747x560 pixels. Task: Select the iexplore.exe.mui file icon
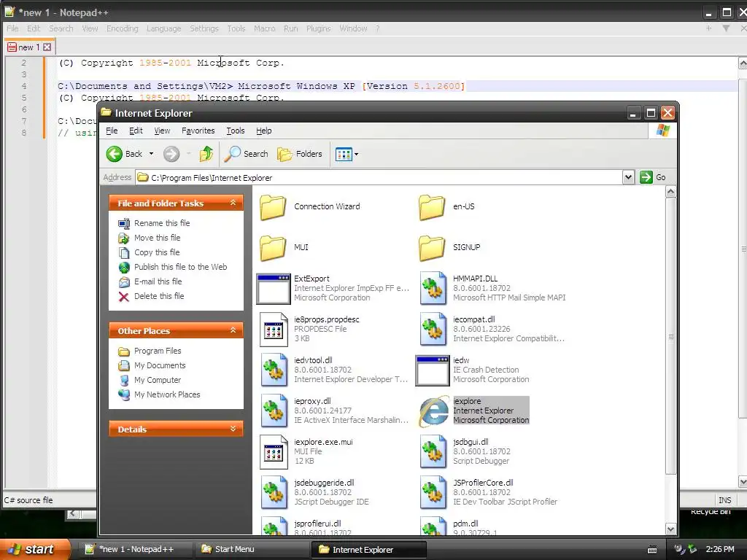tap(274, 452)
